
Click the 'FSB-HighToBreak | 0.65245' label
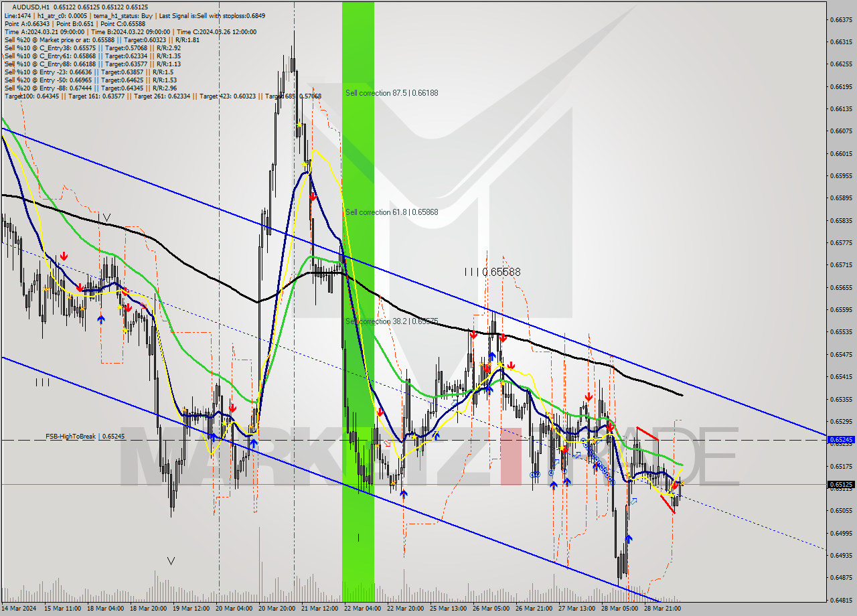click(x=85, y=436)
